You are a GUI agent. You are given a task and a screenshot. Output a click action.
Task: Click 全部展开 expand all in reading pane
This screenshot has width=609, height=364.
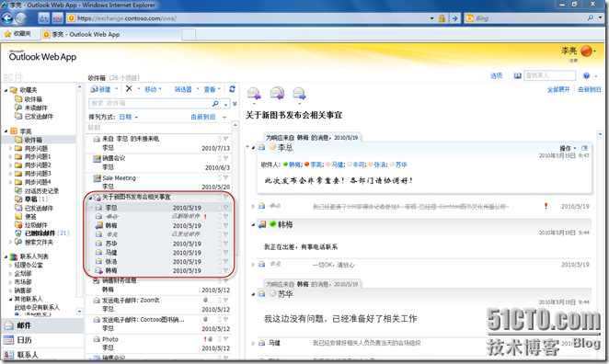(558, 89)
